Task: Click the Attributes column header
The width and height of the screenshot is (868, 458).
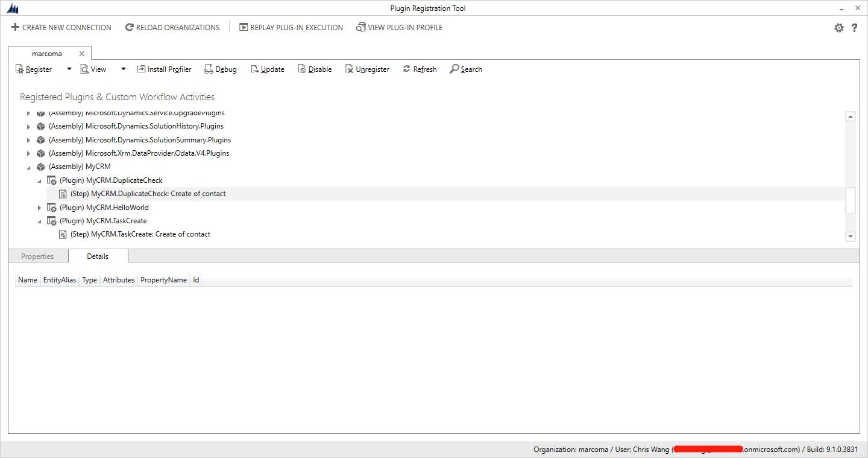Action: point(119,280)
